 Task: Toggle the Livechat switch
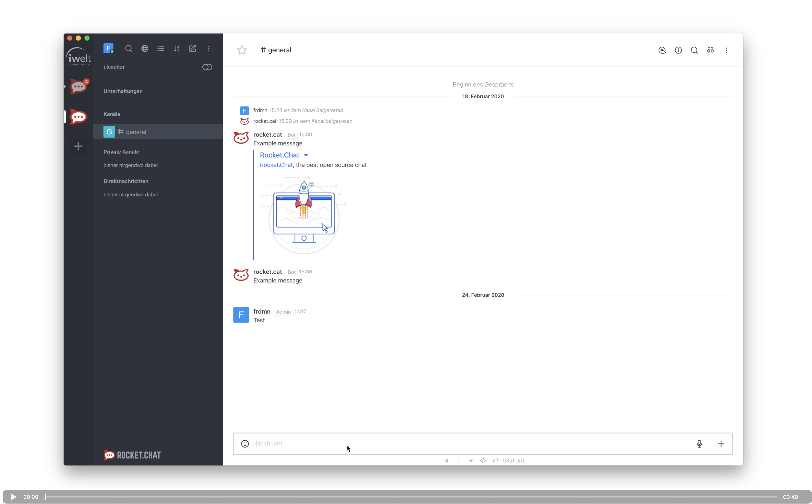tap(207, 67)
